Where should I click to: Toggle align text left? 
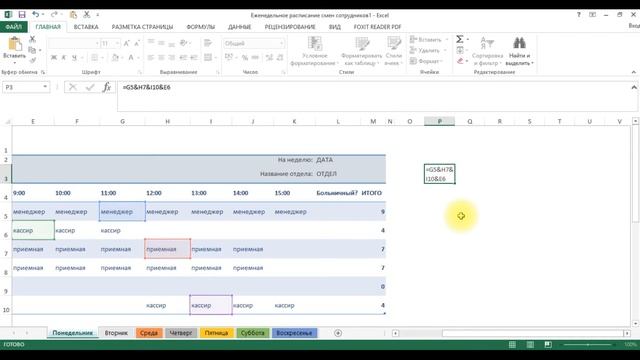click(151, 58)
